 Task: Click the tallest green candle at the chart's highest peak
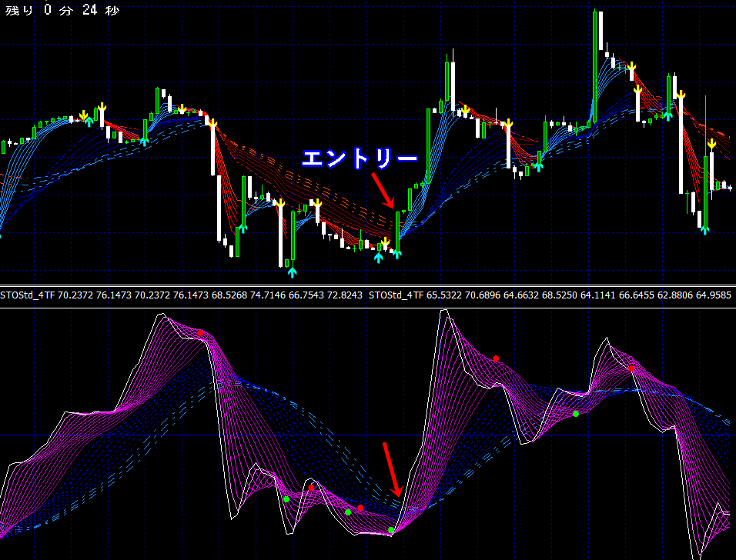pos(594,65)
